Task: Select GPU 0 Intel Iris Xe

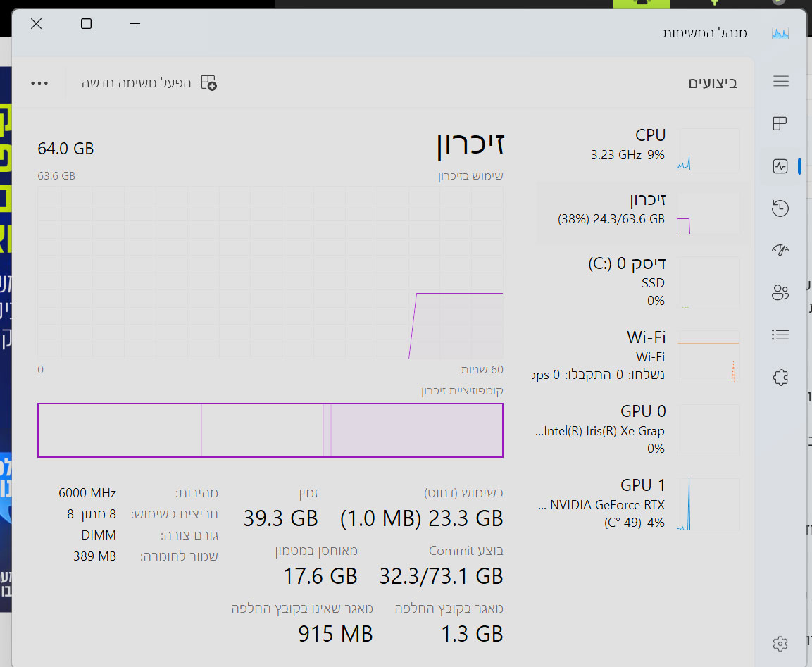Action: click(638, 430)
